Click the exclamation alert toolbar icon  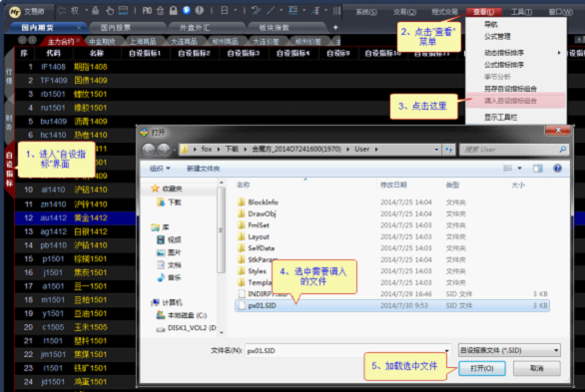pyautogui.click(x=200, y=10)
